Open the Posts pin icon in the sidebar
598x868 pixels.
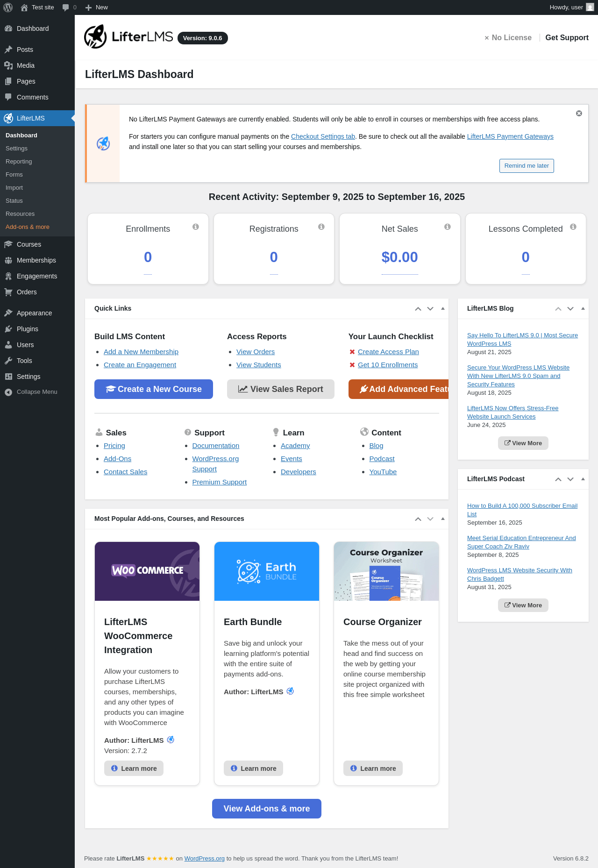tap(8, 50)
